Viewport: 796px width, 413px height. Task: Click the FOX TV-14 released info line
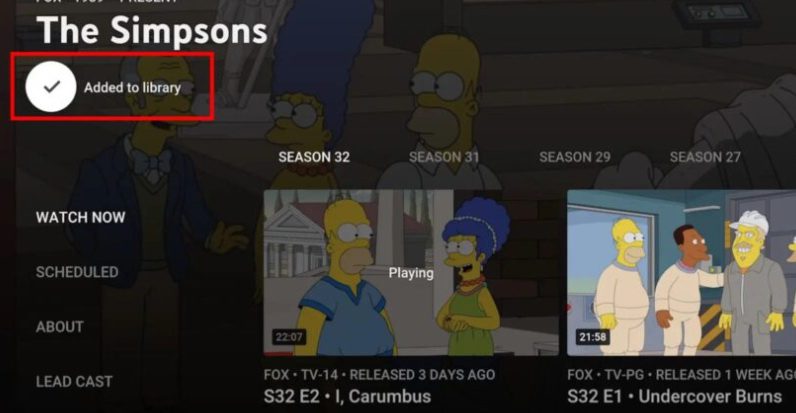click(379, 374)
